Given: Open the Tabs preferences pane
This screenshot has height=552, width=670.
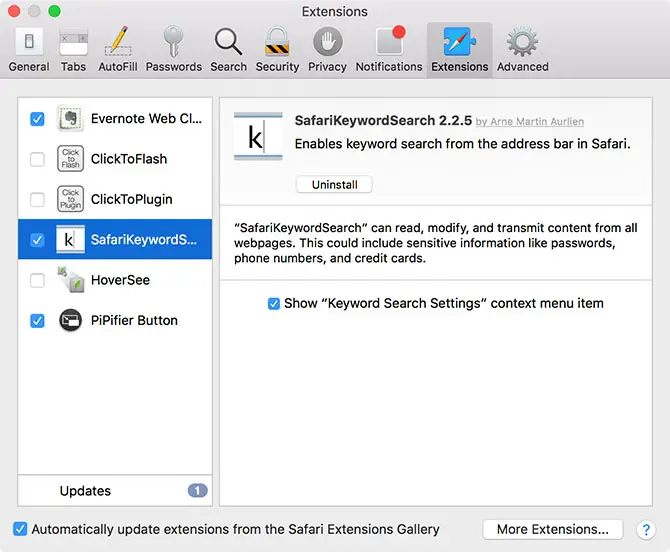Looking at the screenshot, I should point(73,50).
